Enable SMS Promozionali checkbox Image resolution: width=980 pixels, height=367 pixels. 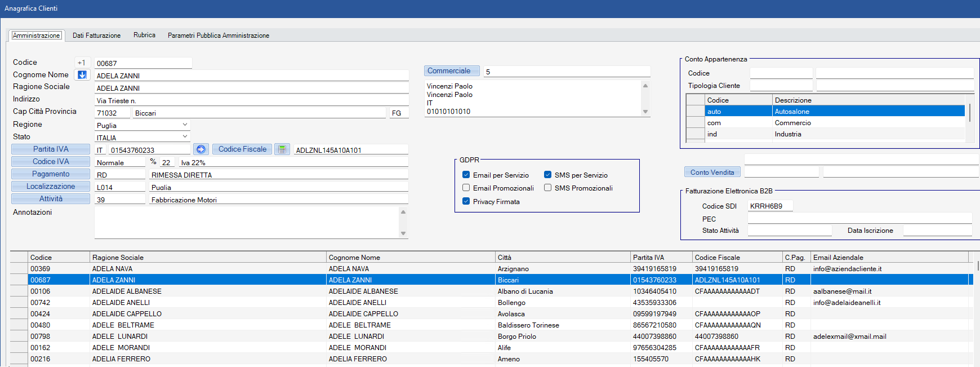(547, 188)
